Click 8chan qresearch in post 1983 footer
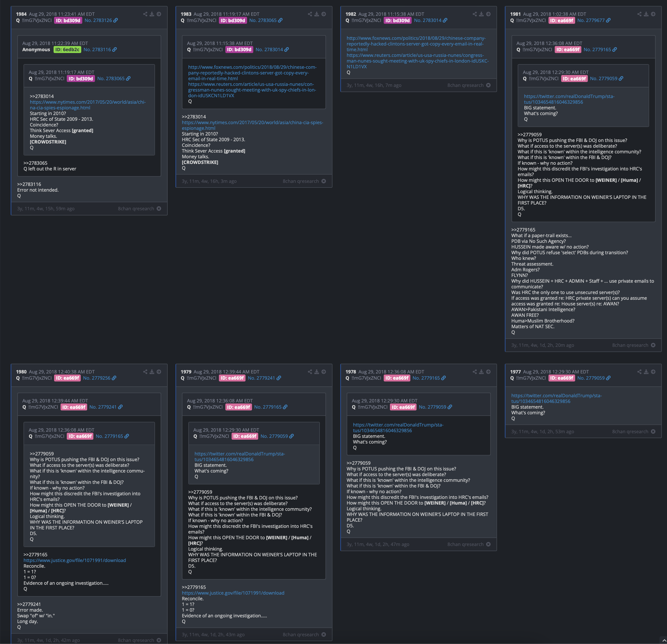 point(300,181)
